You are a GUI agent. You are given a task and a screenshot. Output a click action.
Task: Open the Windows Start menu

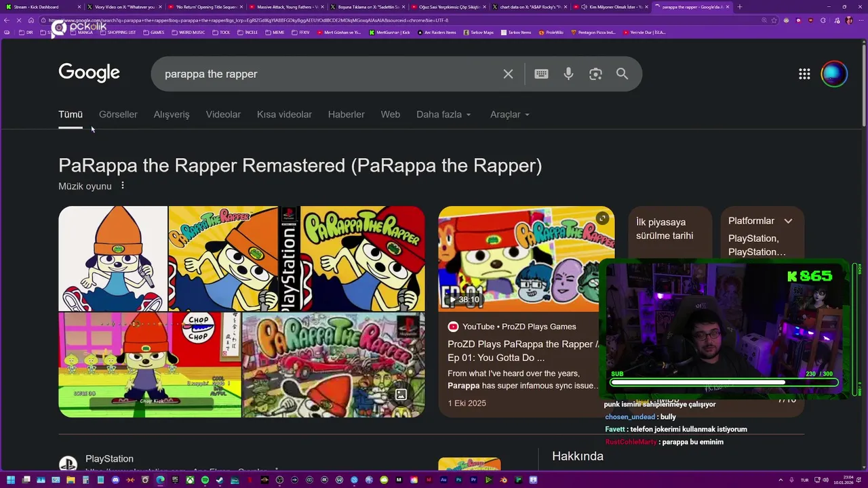pyautogui.click(x=11, y=480)
